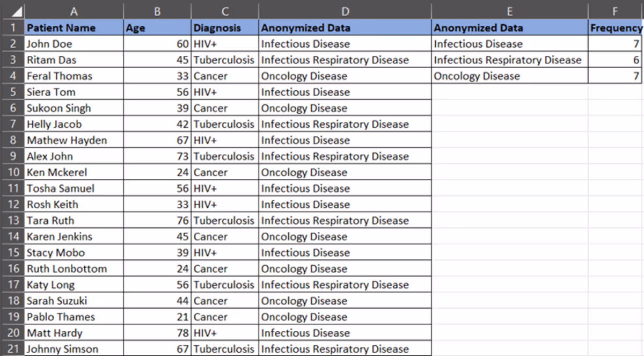Select the Helly Jacob cell
The width and height of the screenshot is (644, 356).
point(74,124)
